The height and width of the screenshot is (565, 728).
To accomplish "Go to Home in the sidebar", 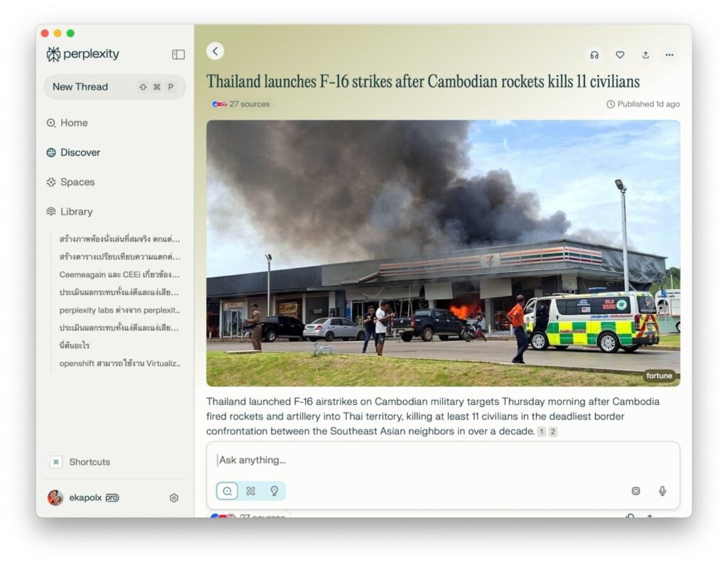I will coord(68,123).
